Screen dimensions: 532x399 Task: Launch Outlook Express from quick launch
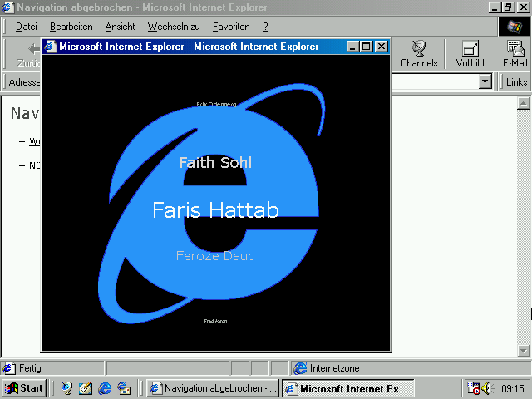[x=124, y=388]
